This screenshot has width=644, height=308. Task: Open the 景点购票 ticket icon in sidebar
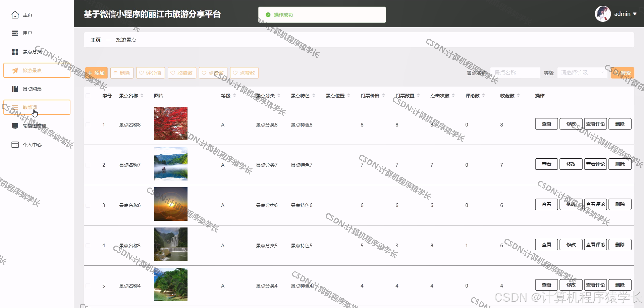[x=15, y=89]
